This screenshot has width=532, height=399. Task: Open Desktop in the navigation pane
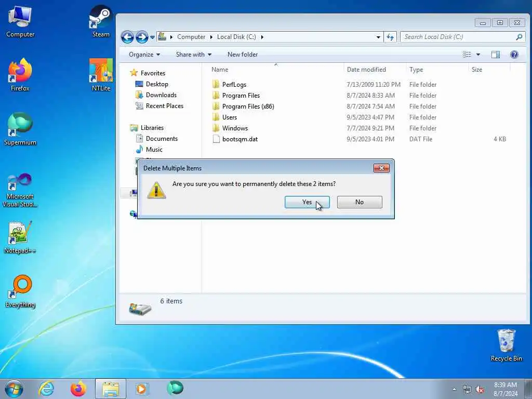tap(157, 84)
